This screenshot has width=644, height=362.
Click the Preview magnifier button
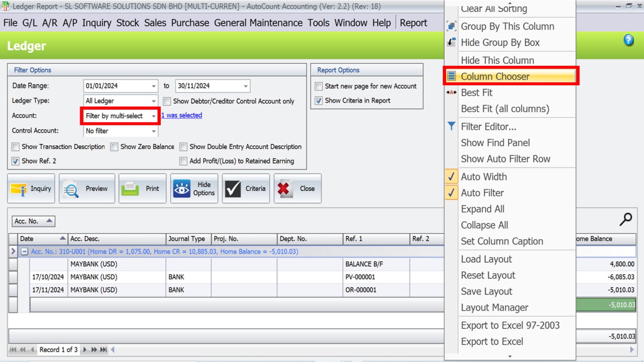(87, 189)
